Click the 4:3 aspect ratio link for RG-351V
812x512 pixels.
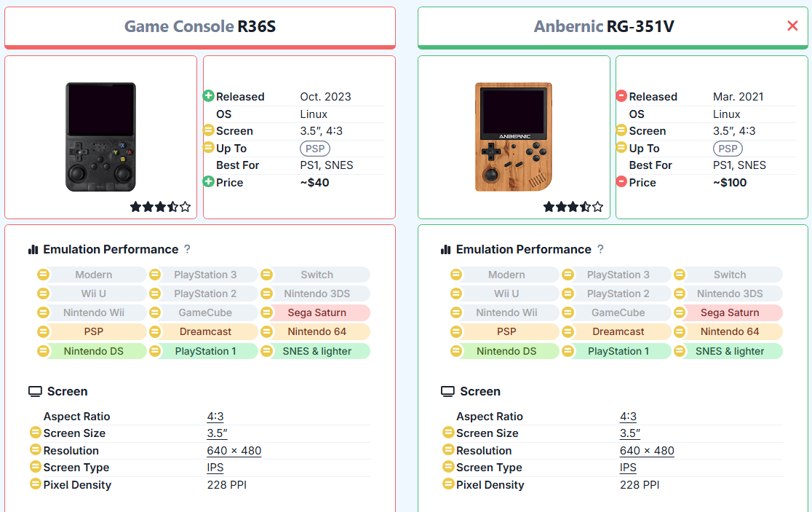628,417
